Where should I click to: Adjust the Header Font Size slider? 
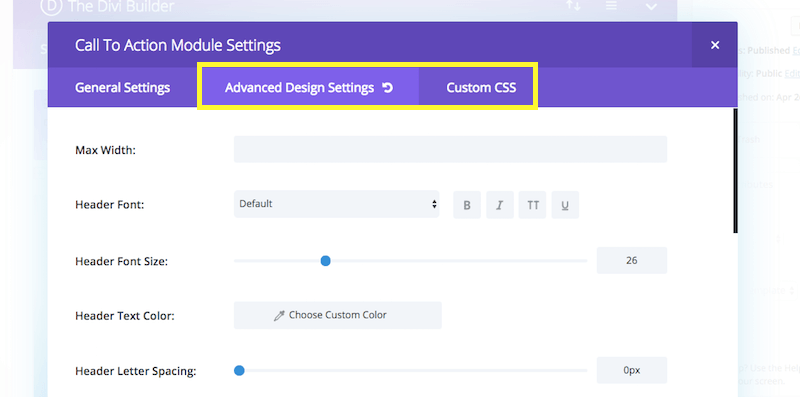[326, 261]
